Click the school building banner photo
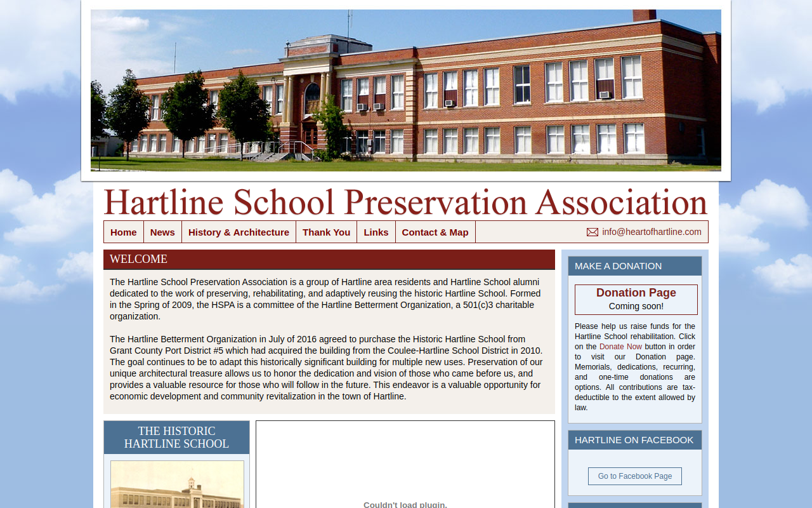The height and width of the screenshot is (508, 812). click(x=406, y=90)
